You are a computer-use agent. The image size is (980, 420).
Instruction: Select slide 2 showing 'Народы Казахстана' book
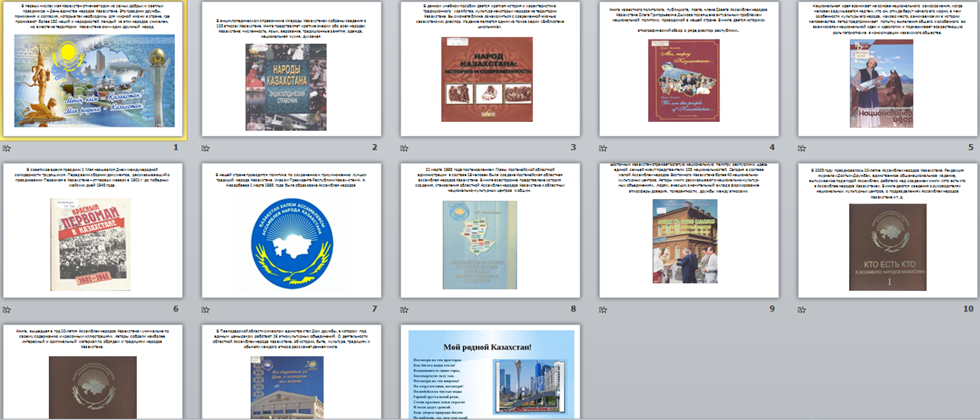(291, 69)
